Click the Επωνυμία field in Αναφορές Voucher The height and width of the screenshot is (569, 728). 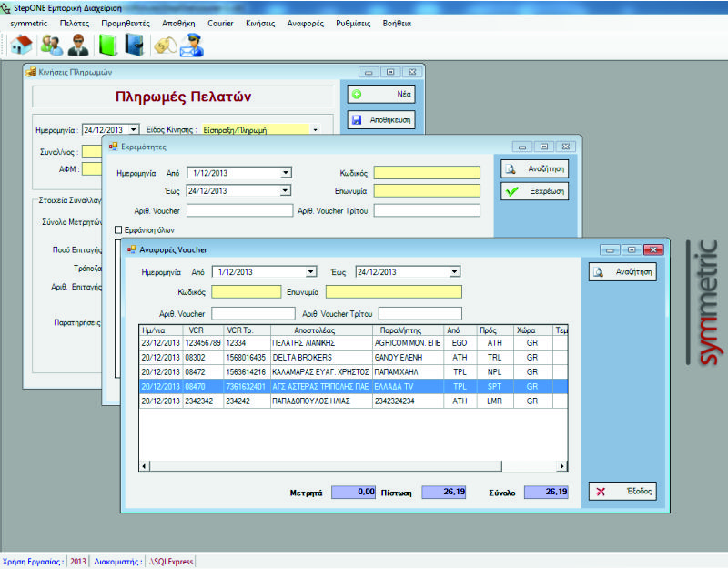[393, 292]
